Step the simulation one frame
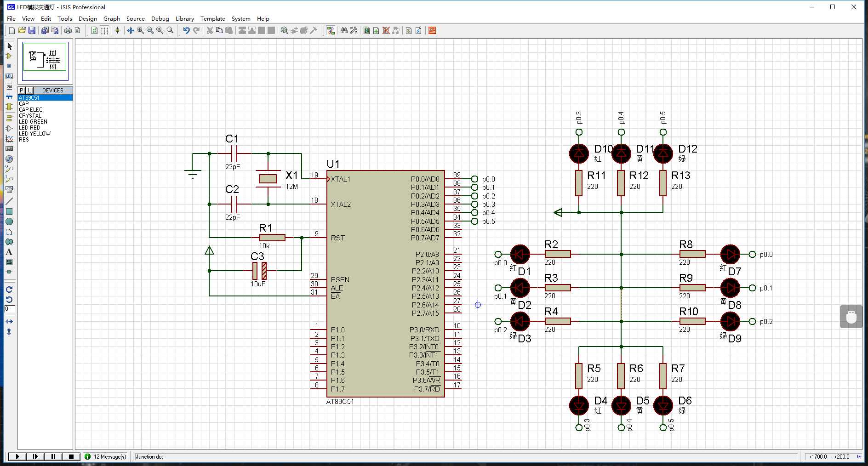The height and width of the screenshot is (466, 868). pos(35,457)
